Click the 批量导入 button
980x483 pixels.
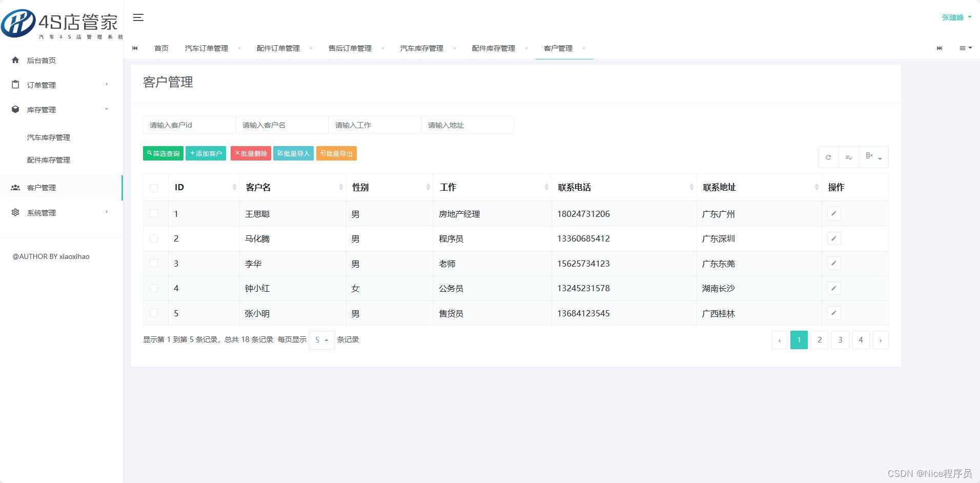[293, 153]
